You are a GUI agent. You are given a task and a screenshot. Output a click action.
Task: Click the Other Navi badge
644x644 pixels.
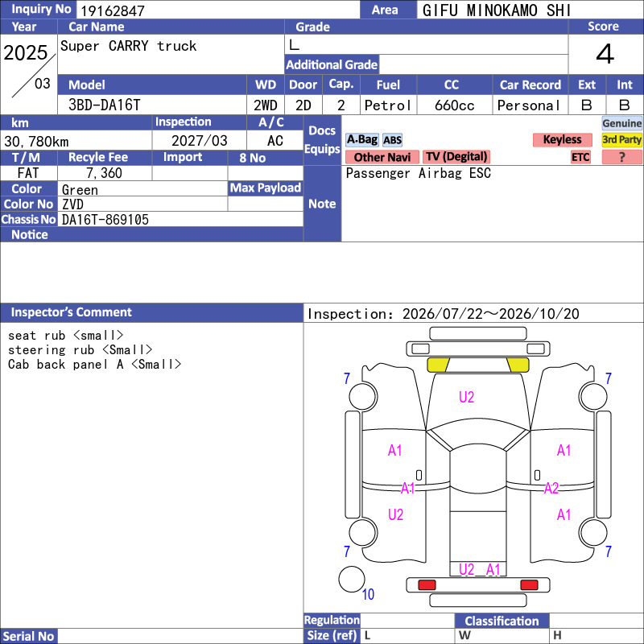(x=382, y=157)
